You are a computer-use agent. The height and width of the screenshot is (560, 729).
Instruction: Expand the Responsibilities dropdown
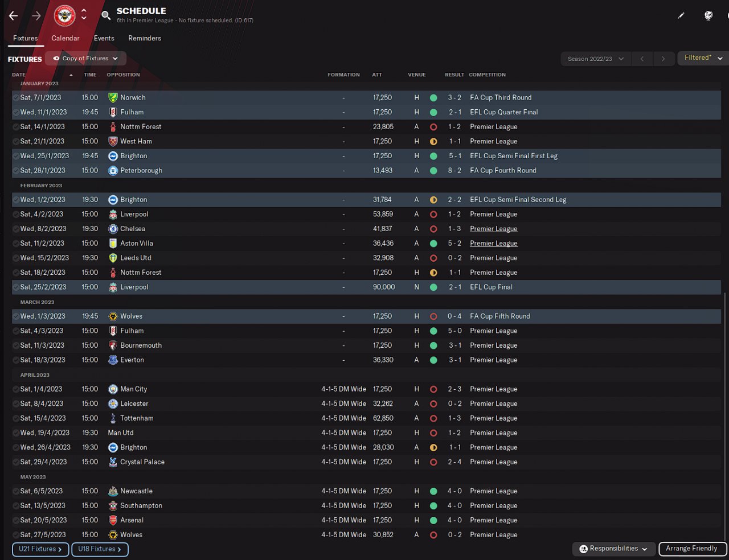point(613,549)
